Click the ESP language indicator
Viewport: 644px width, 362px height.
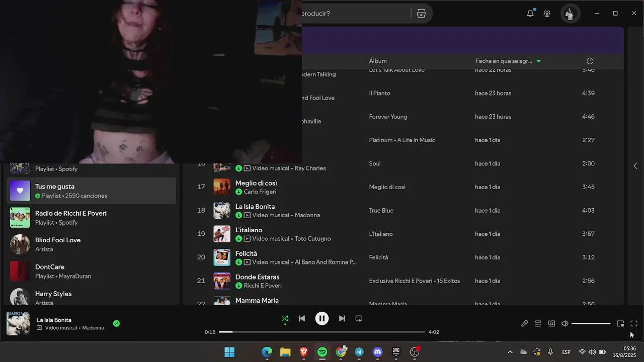(566, 352)
